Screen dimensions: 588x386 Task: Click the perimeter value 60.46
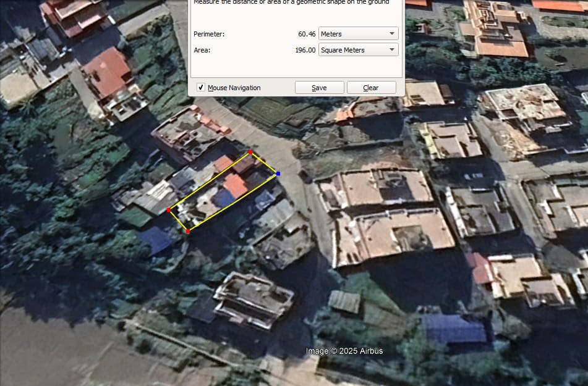[306, 34]
